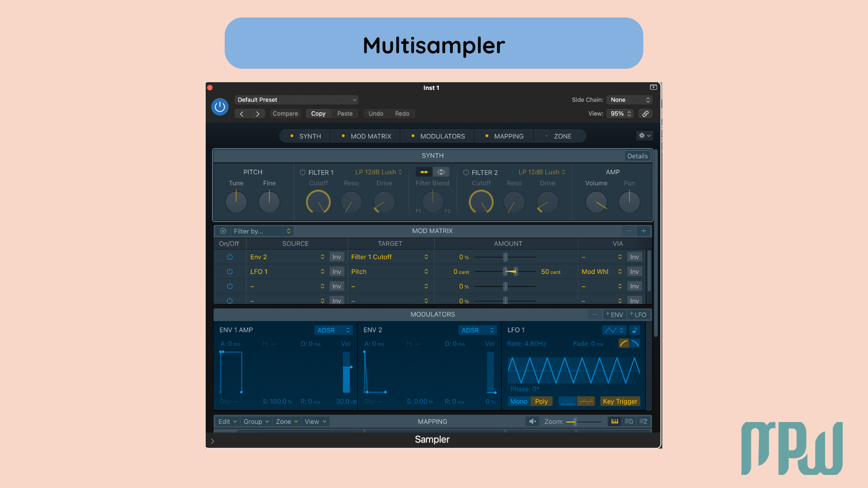This screenshot has width=868, height=488.
Task: Open the Default Preset dropdown
Action: coord(296,99)
